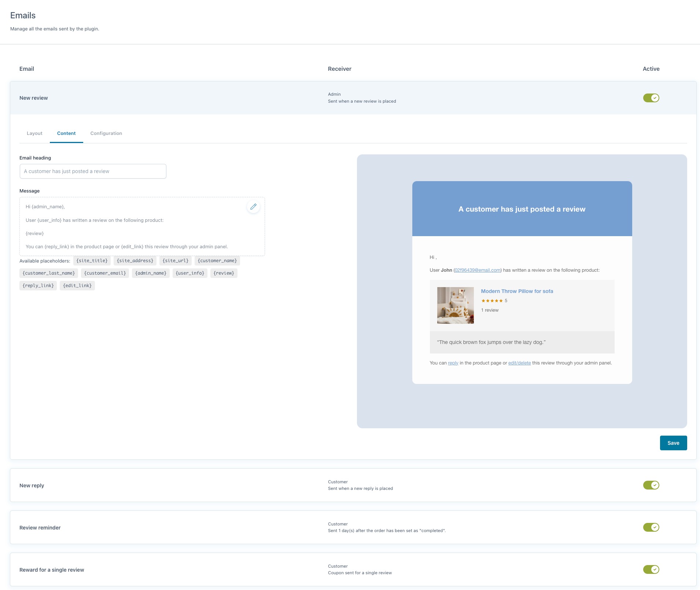Expand the Review reminder email row
Image resolution: width=700 pixels, height=590 pixels.
40,528
